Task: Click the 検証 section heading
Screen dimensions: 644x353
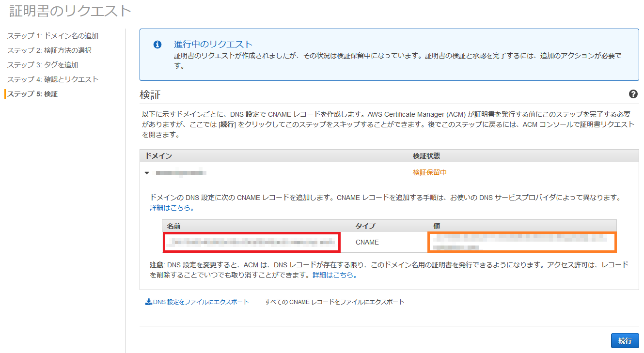Action: (150, 95)
